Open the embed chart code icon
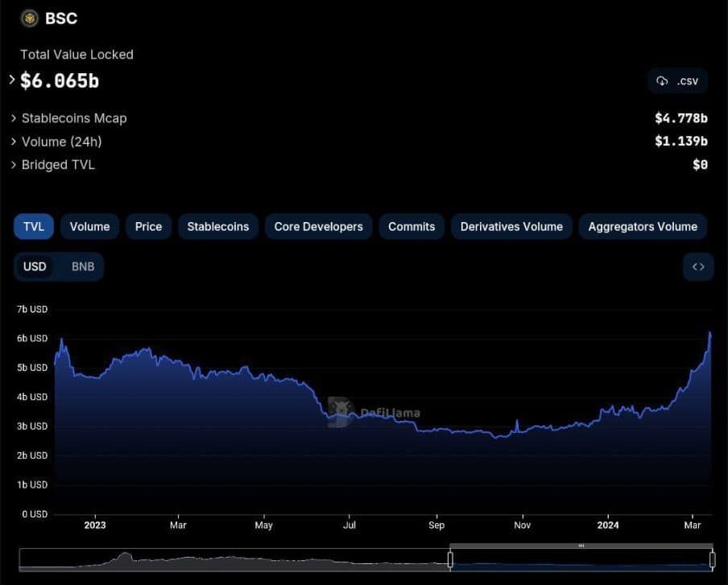Viewport: 728px width, 585px height. click(x=698, y=267)
